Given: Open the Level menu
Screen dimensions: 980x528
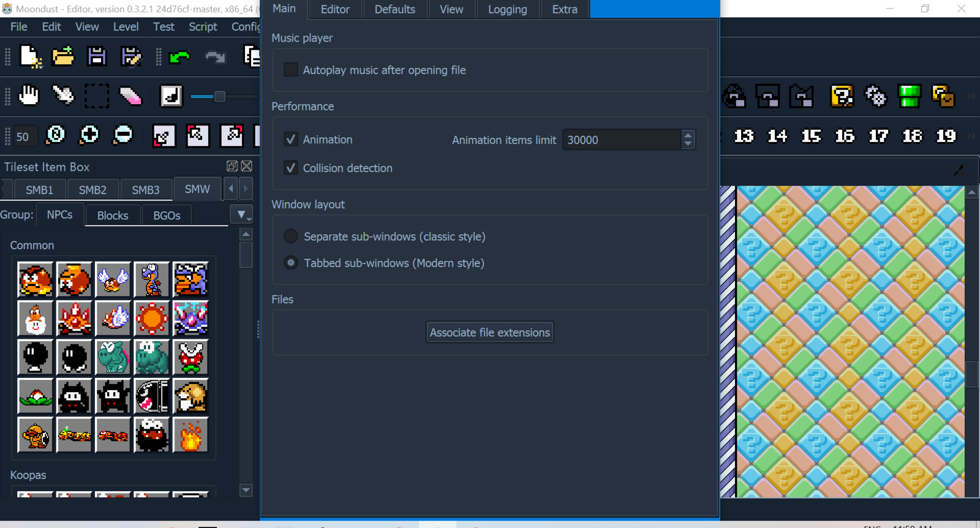Looking at the screenshot, I should coord(126,27).
